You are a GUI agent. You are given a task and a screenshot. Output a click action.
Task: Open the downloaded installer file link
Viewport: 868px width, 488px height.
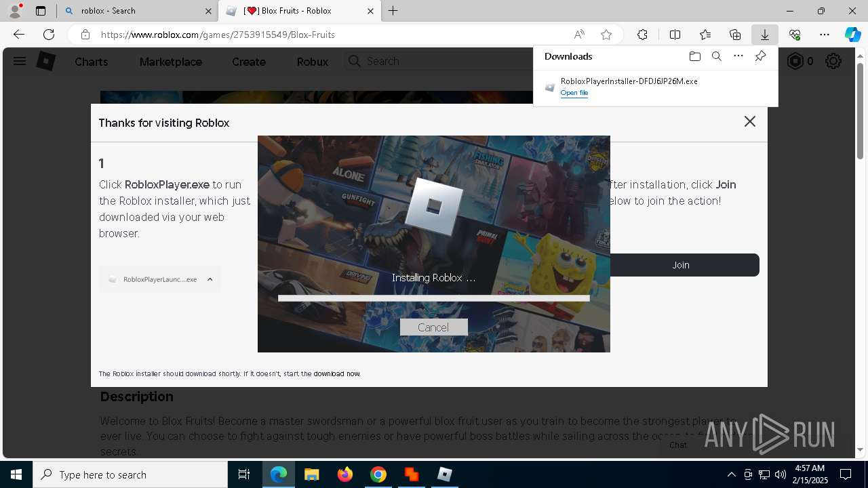[x=574, y=93]
